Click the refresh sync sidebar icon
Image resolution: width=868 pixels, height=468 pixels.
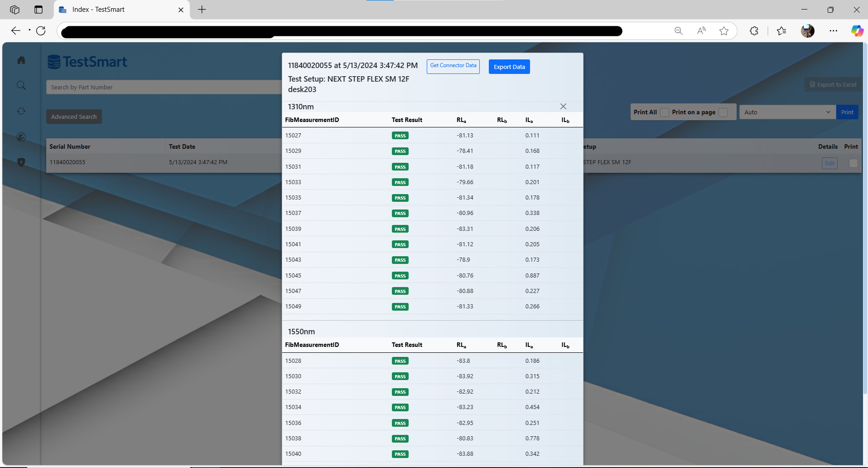click(x=21, y=111)
